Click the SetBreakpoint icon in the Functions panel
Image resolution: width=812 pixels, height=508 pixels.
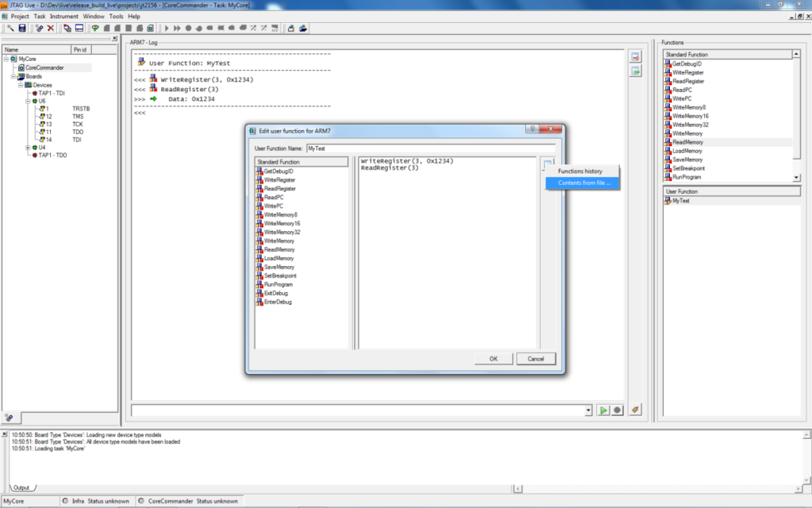coord(668,168)
